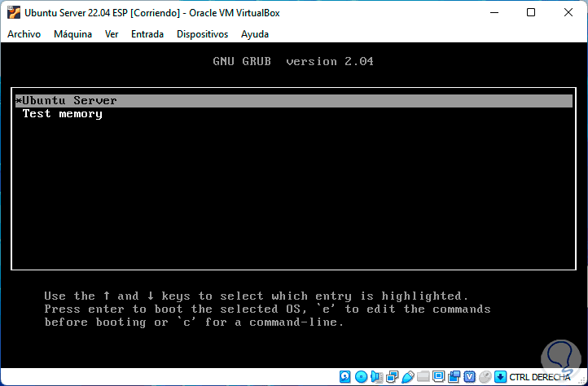Click the virtualization CPU chip icon

pos(469,376)
